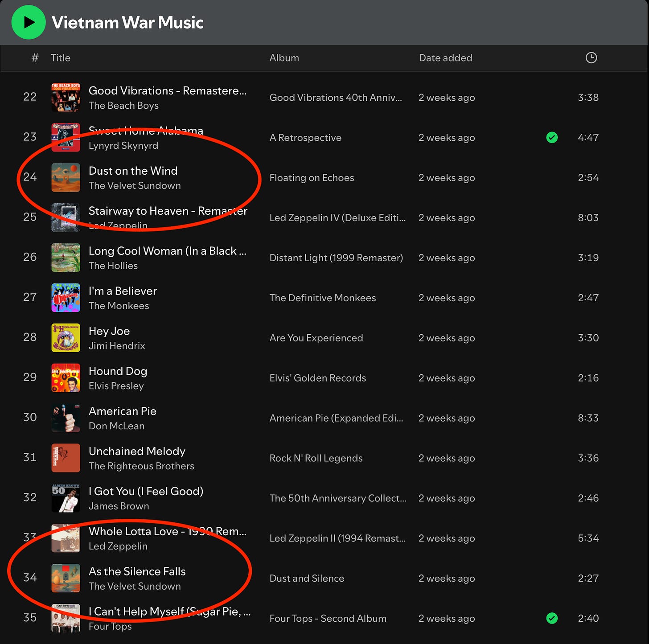Screen dimensions: 649x644
Task: Open artist Four Tops
Action: (110, 627)
